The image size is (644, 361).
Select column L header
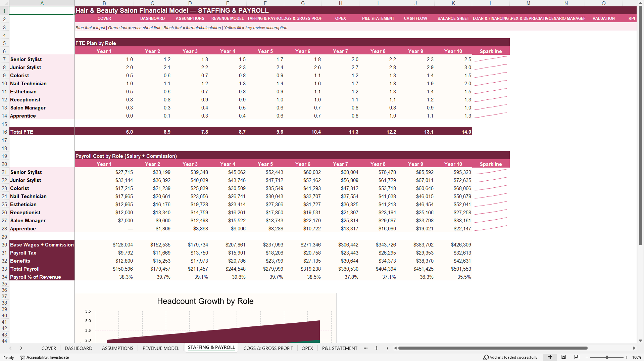tap(491, 3)
